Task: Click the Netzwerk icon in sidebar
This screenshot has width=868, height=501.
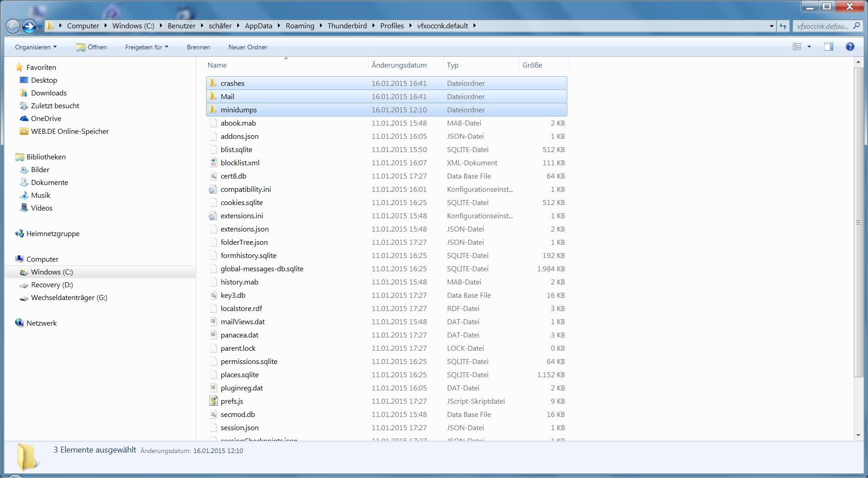Action: click(x=19, y=323)
